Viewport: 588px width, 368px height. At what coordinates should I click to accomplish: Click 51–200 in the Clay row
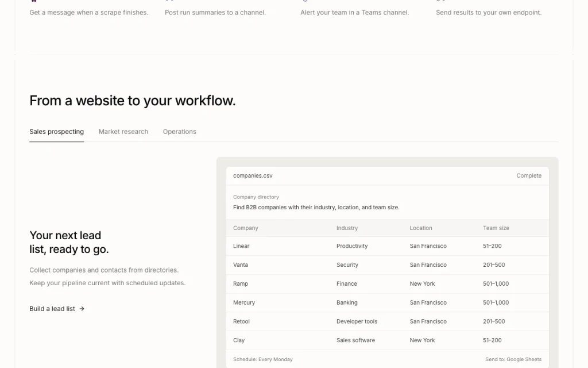tap(492, 340)
